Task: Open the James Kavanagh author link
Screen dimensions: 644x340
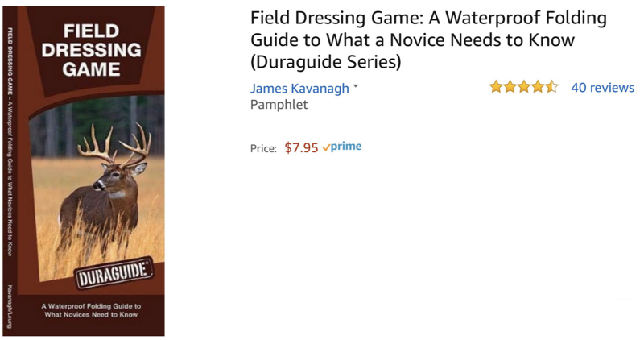Action: [x=299, y=89]
